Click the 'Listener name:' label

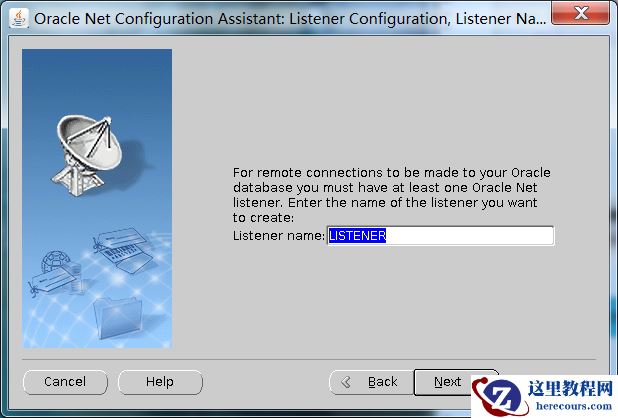tap(278, 236)
